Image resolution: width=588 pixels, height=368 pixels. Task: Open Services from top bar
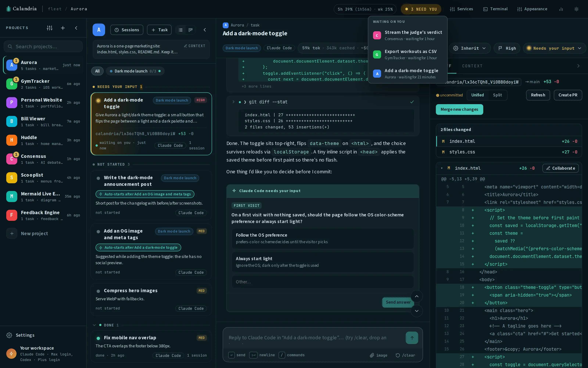[x=461, y=9]
